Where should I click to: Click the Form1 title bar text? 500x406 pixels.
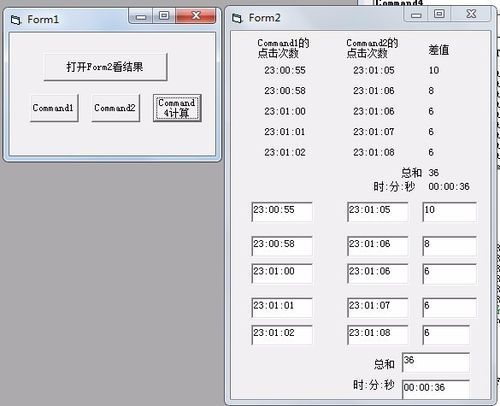click(43, 19)
